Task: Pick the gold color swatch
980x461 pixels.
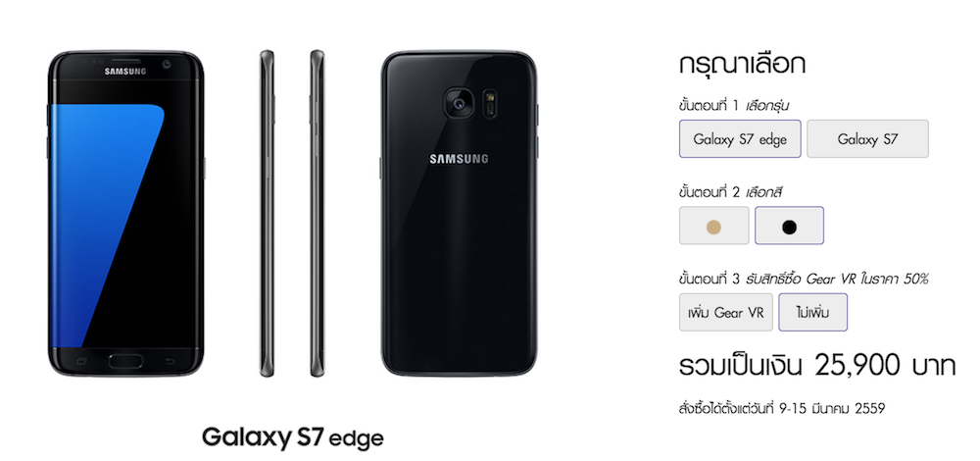Action: [x=713, y=226]
